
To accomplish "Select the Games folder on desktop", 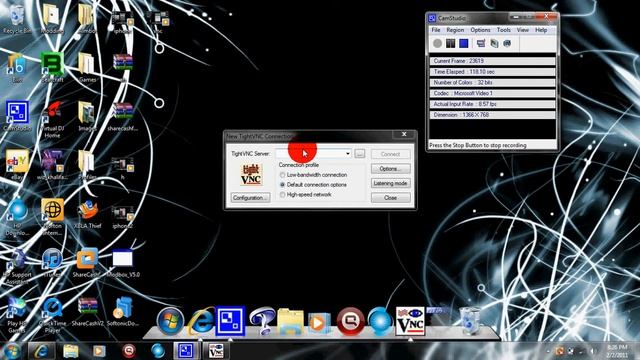I will [x=87, y=67].
